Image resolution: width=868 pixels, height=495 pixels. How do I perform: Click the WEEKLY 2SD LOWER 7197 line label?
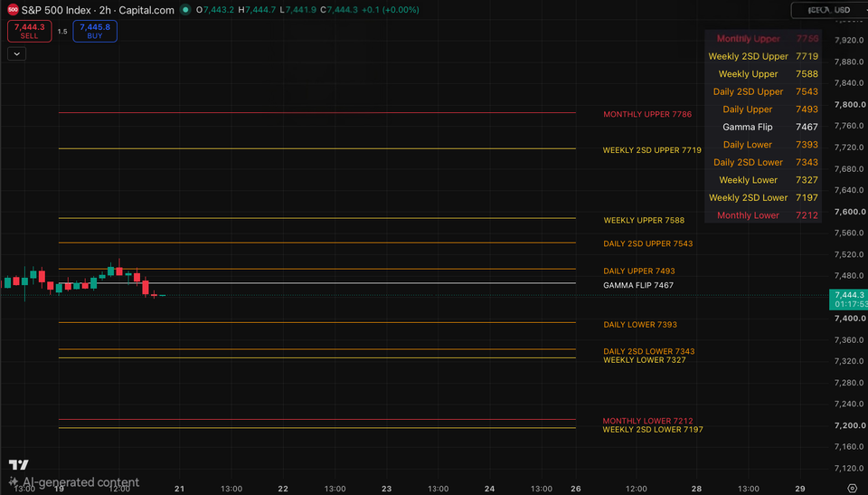(x=653, y=430)
